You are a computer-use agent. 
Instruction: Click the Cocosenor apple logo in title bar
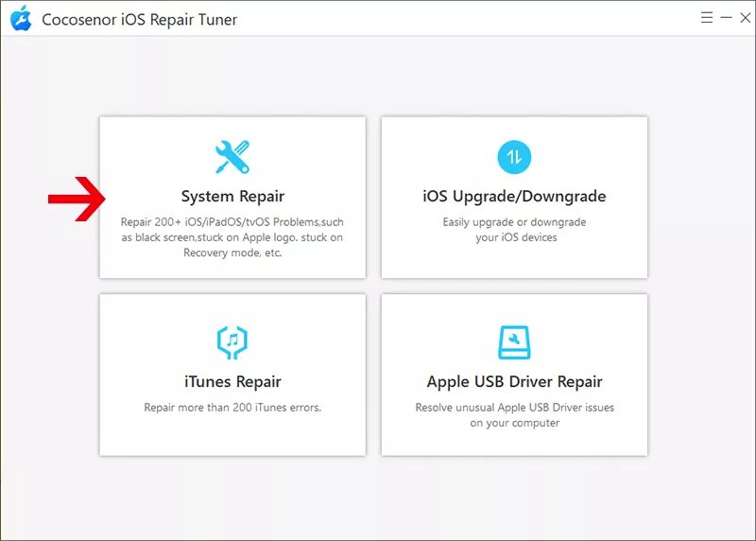(x=21, y=18)
